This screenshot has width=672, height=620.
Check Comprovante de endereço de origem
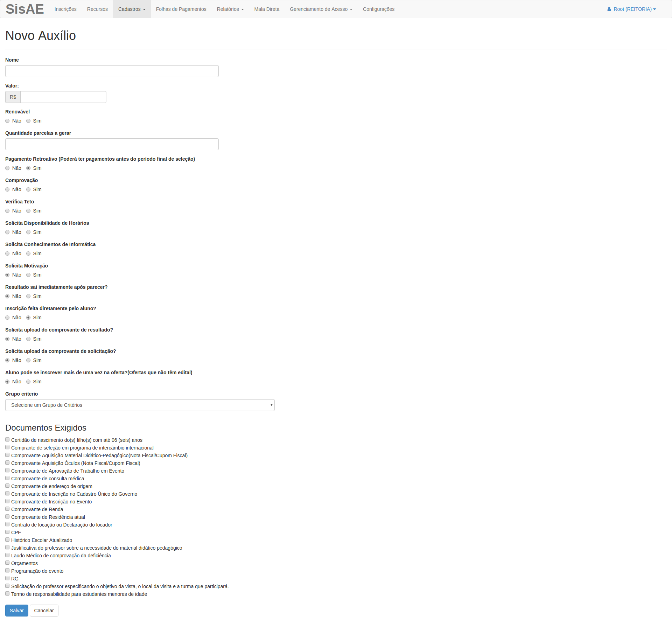pyautogui.click(x=7, y=486)
